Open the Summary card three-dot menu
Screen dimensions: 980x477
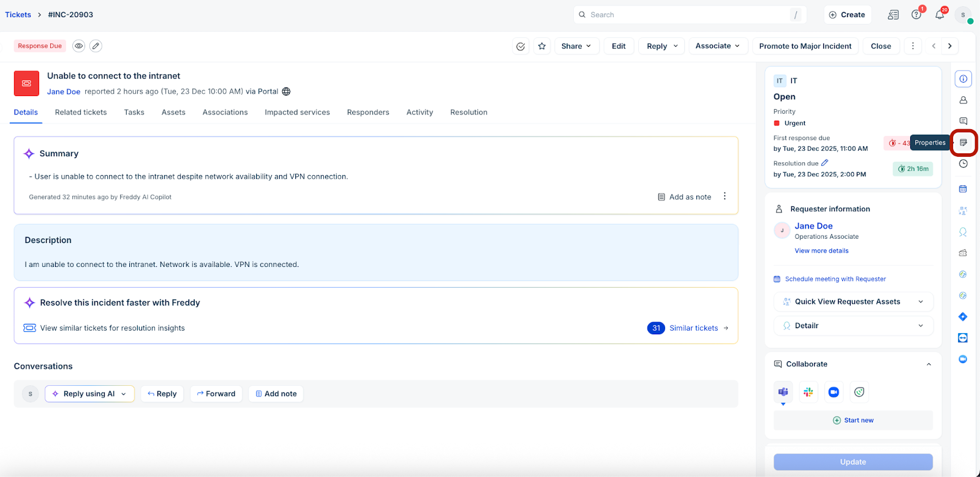tap(725, 196)
